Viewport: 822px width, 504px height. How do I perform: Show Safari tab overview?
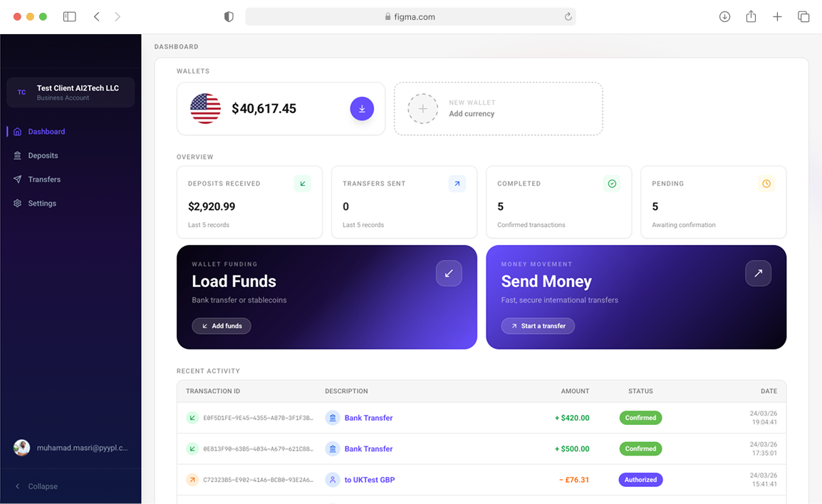(803, 17)
